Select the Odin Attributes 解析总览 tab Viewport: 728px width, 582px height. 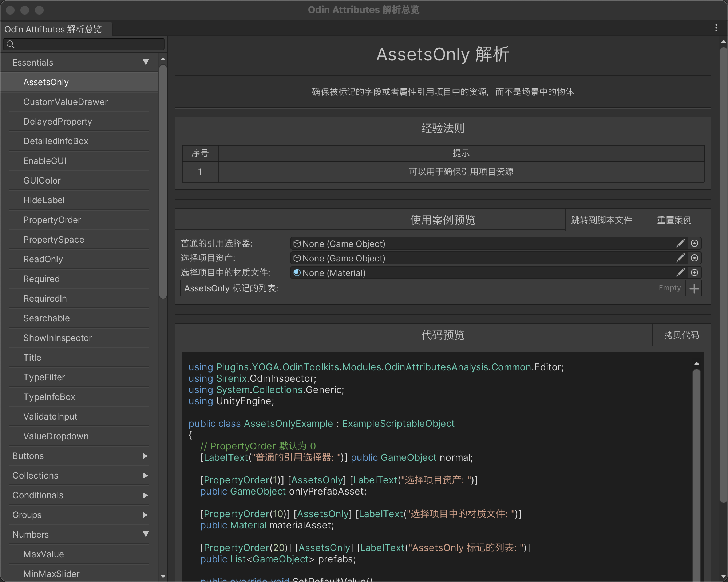(x=56, y=29)
